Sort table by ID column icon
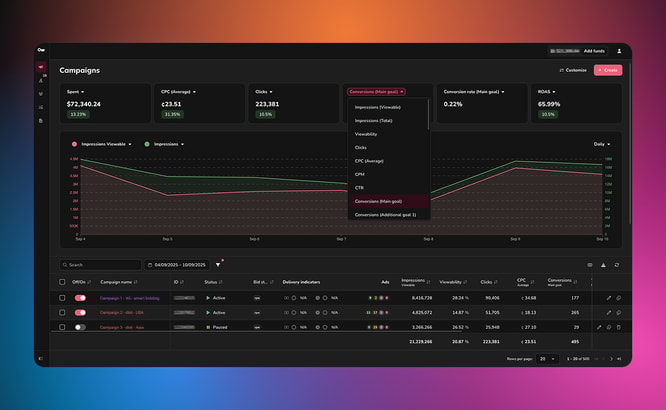Image resolution: width=666 pixels, height=410 pixels. coord(182,282)
